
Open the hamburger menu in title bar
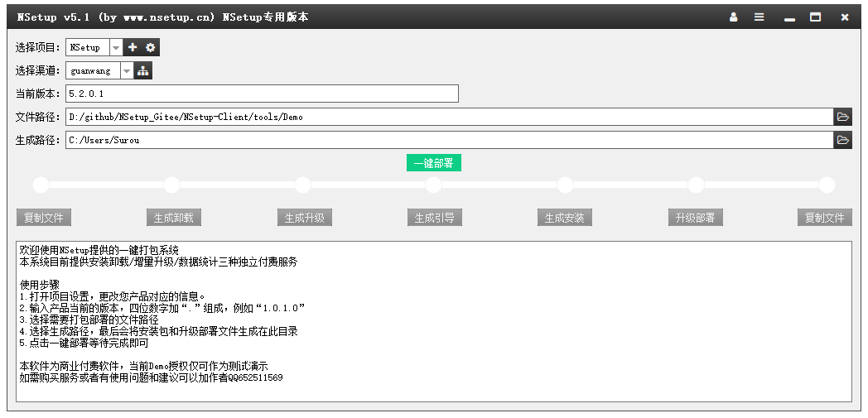coord(759,17)
